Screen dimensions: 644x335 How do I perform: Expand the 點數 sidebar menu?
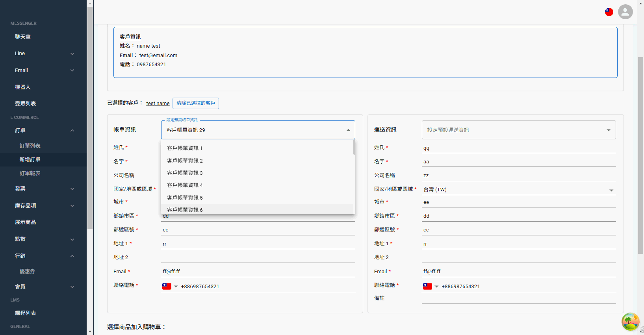(x=43, y=239)
